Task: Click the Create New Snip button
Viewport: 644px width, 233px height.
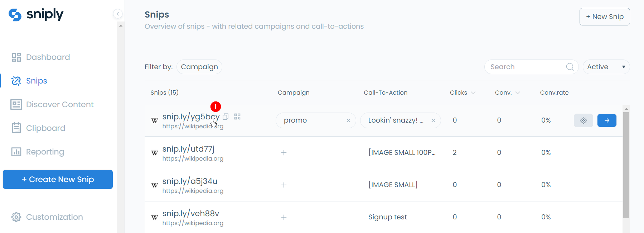Action: tap(58, 179)
